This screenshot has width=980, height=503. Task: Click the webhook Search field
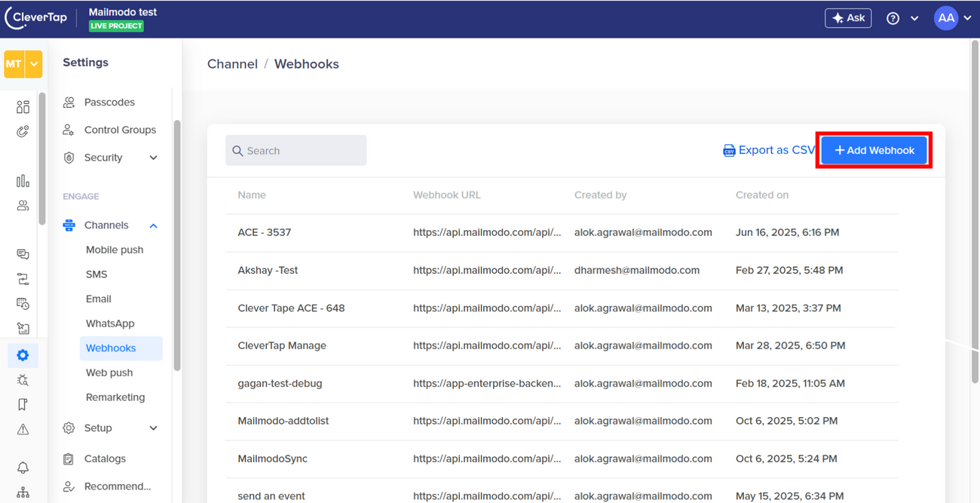[x=296, y=151]
